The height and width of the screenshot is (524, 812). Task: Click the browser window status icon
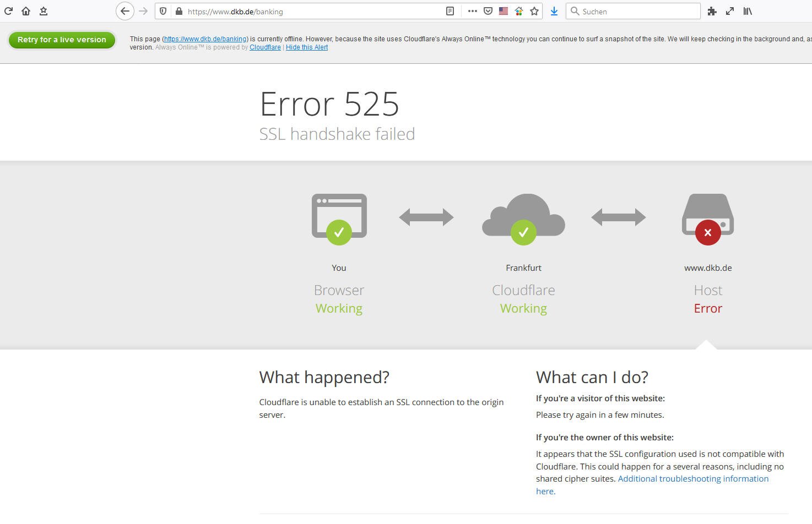(339, 218)
